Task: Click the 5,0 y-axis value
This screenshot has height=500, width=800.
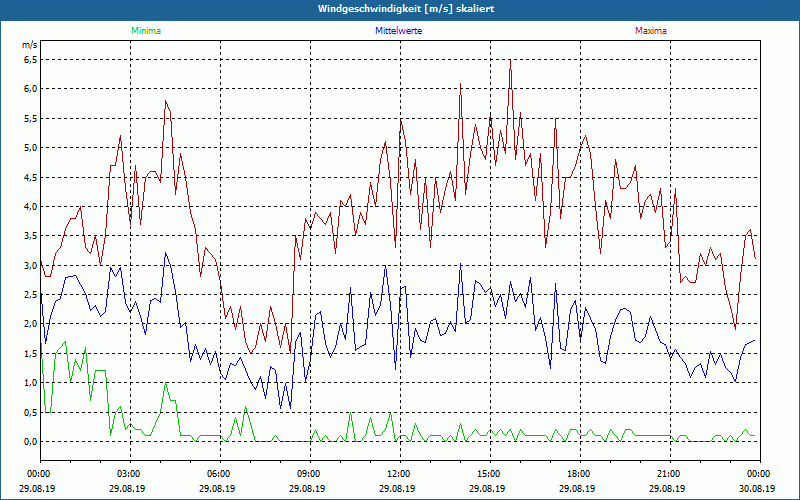Action: (31, 147)
